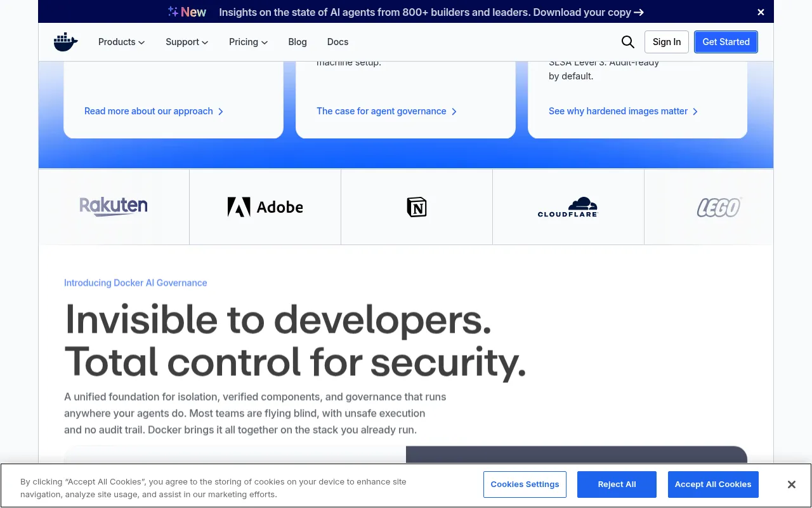Open the Blog page
Image resolution: width=812 pixels, height=508 pixels.
(298, 42)
